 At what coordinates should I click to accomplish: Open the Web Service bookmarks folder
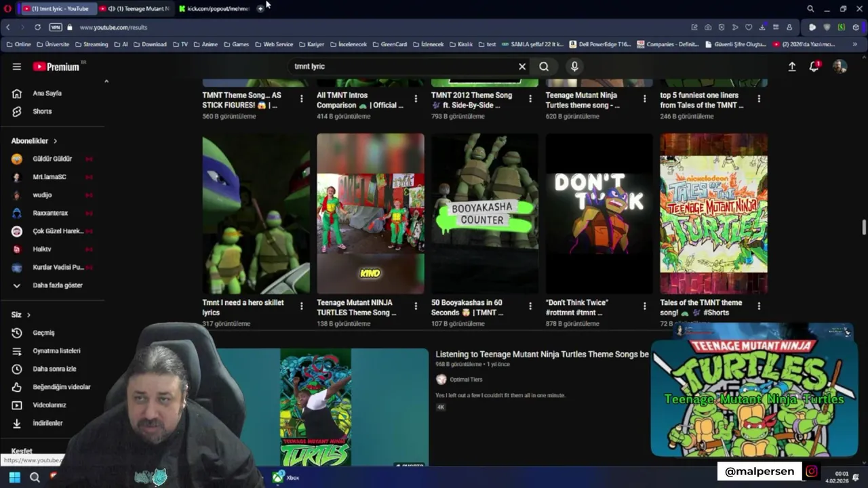[x=274, y=44]
